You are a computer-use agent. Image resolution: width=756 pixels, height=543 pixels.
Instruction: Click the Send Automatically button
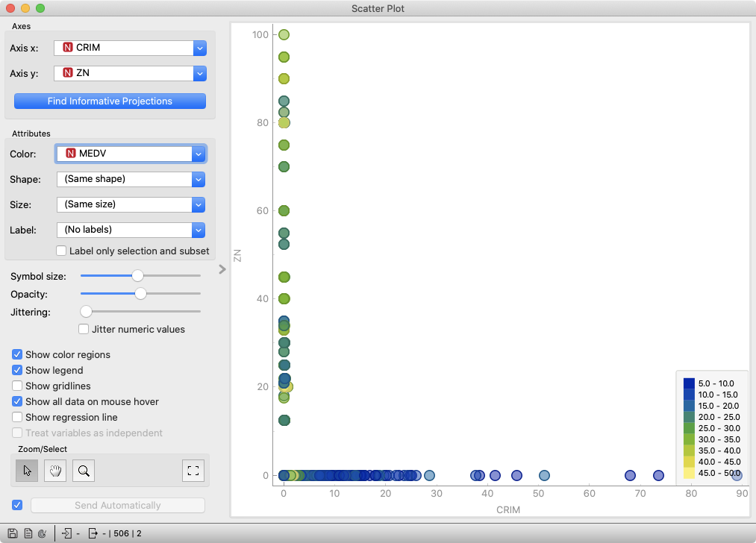tap(117, 505)
